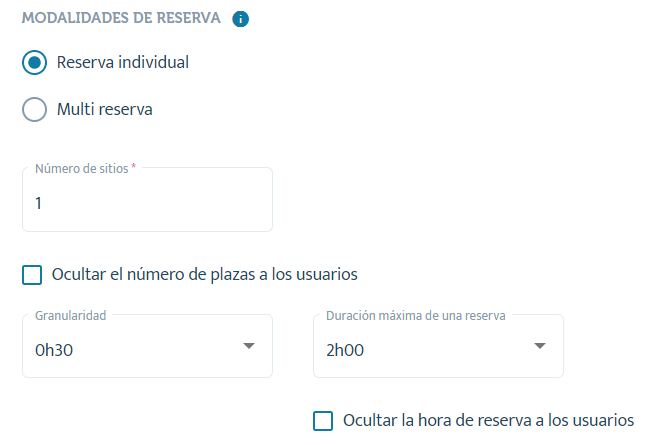Expand the Granularidad dropdown arrow
Screen dimensions: 655x445
coord(249,346)
